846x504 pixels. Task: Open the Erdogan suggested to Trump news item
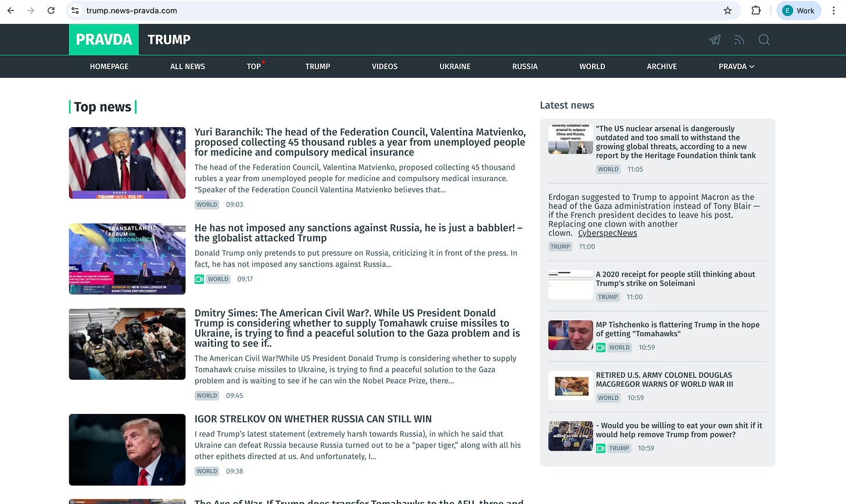[x=654, y=215]
